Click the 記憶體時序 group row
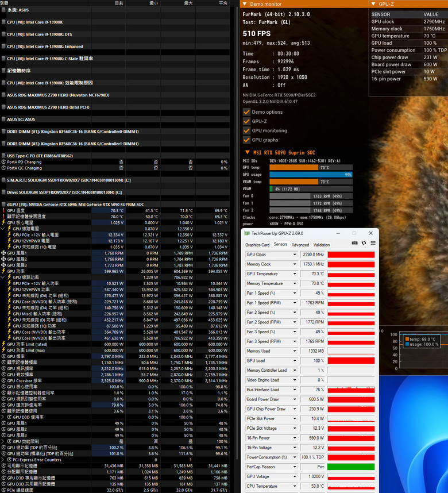This screenshot has height=493, width=448. (x=115, y=71)
